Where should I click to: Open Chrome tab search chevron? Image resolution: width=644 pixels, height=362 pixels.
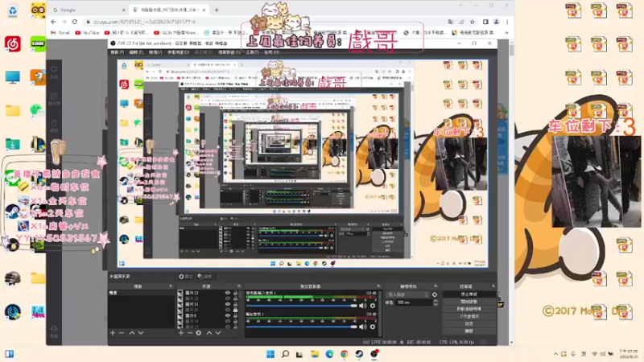[460, 6]
